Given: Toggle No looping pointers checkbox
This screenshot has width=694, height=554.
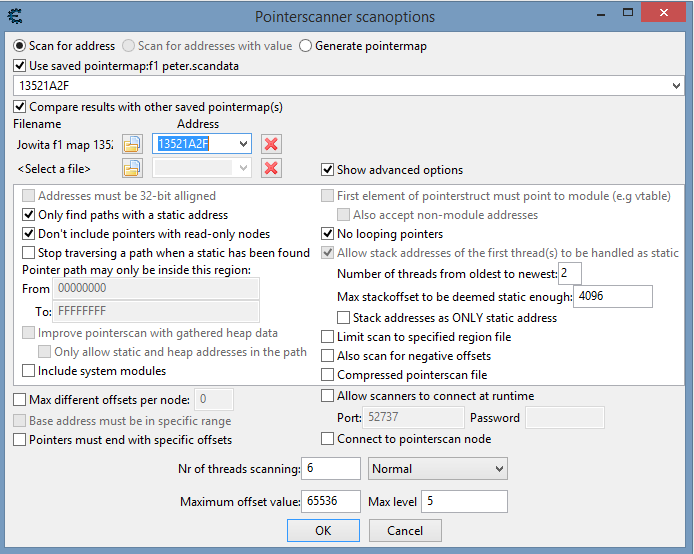Looking at the screenshot, I should click(x=328, y=234).
